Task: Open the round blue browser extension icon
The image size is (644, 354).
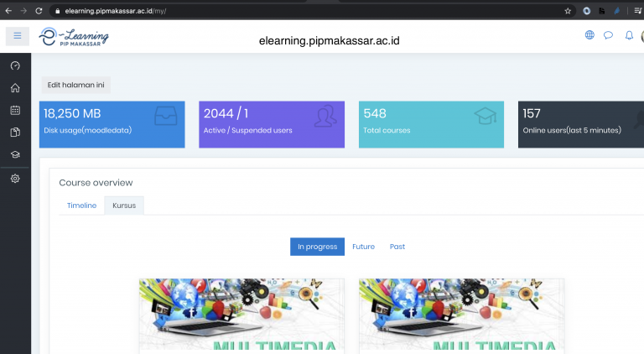Action: point(586,11)
